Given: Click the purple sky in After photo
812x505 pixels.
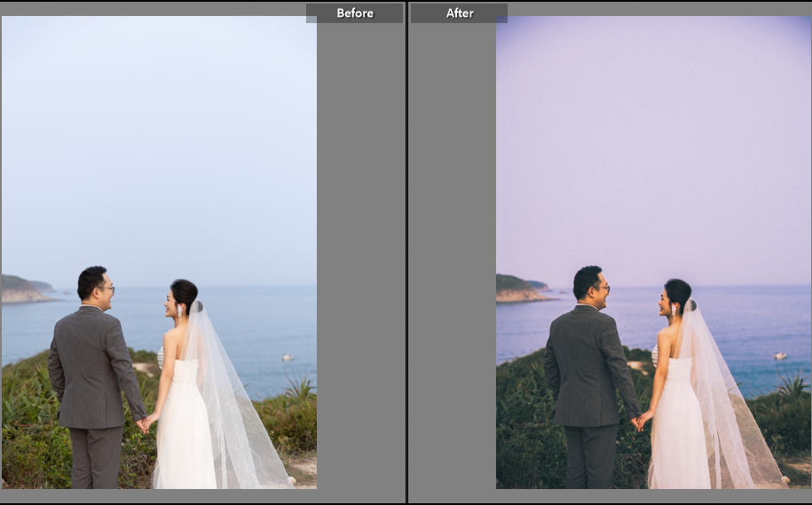Looking at the screenshot, I should tap(654, 133).
